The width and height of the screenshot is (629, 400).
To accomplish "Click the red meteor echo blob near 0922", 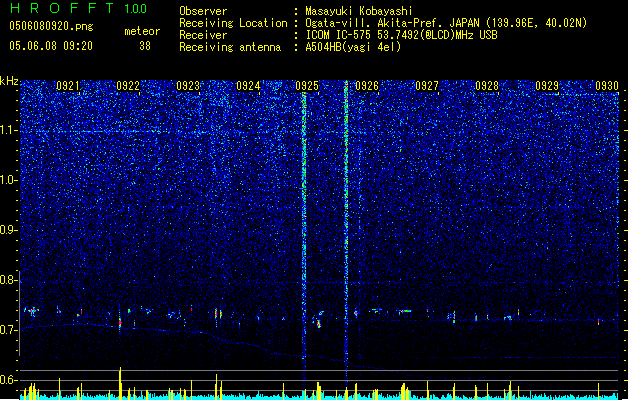I will [120, 322].
